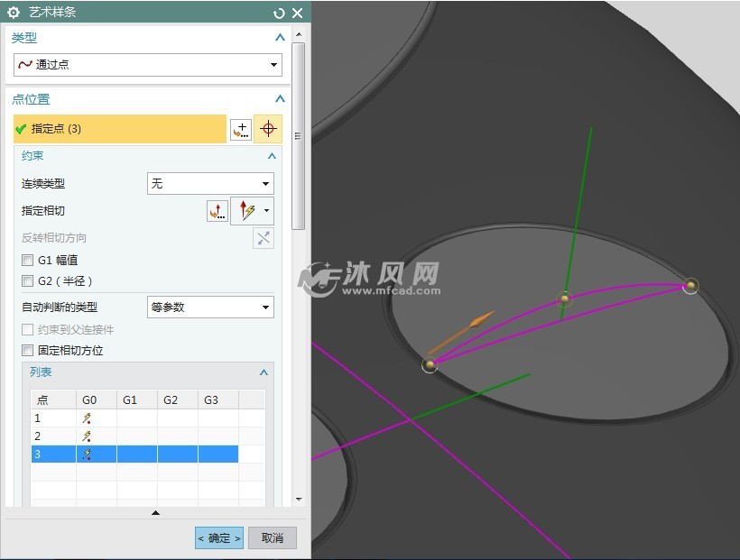
Task: Enable the G1 幅值 checkbox
Action: point(28,260)
